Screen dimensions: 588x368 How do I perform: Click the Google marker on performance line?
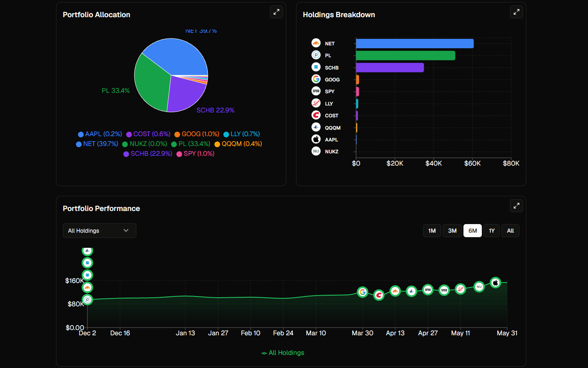click(x=363, y=292)
